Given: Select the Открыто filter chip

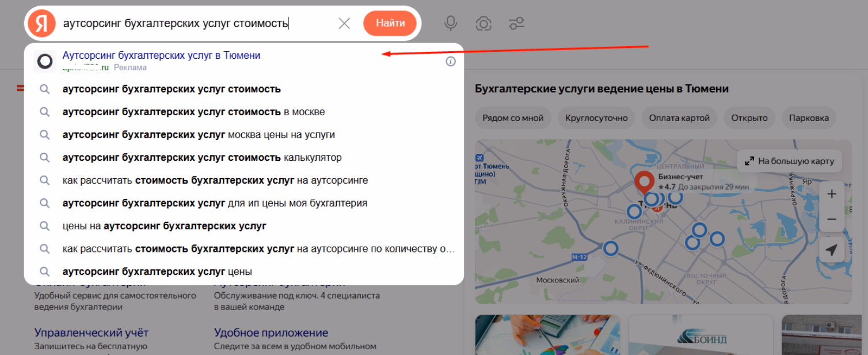Looking at the screenshot, I should [749, 118].
